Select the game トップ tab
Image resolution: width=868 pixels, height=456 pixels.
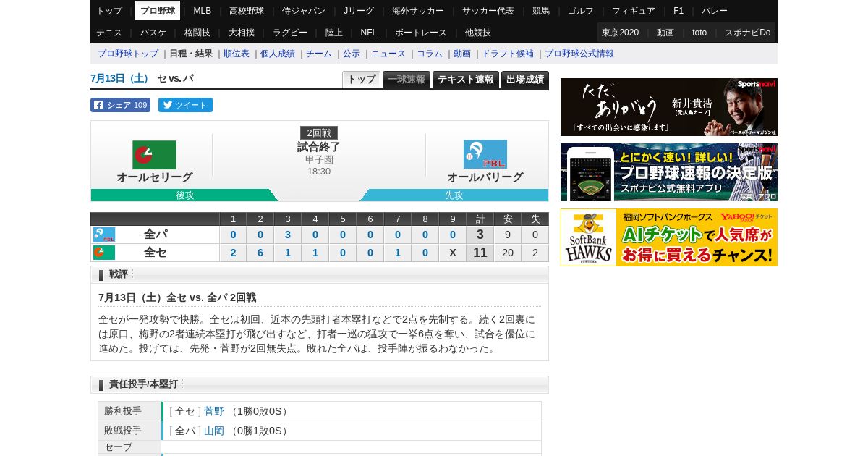(361, 80)
